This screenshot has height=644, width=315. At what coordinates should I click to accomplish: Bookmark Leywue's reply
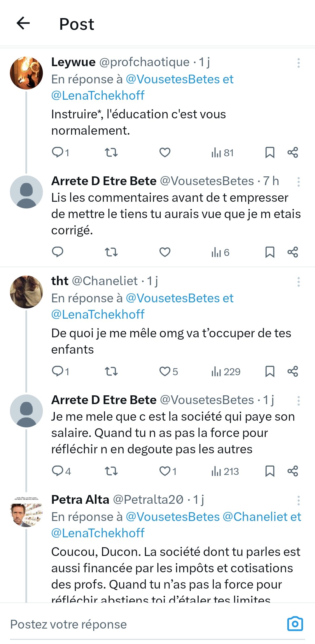(269, 152)
